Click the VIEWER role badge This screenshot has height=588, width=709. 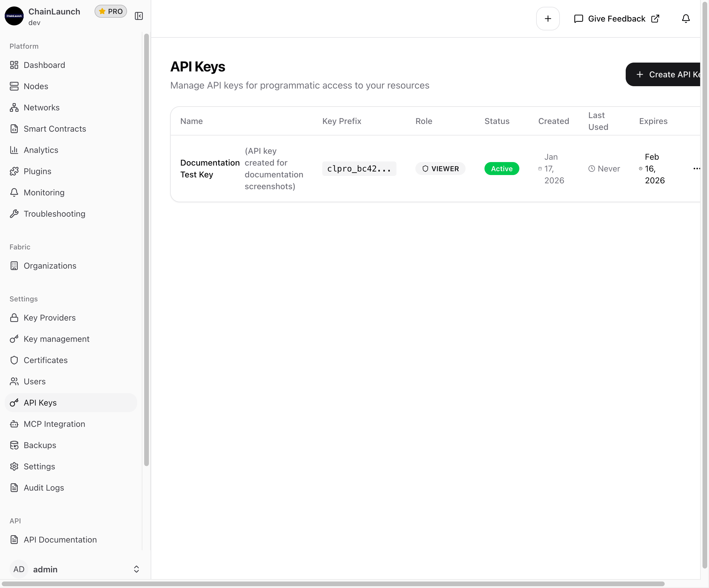[x=440, y=168]
